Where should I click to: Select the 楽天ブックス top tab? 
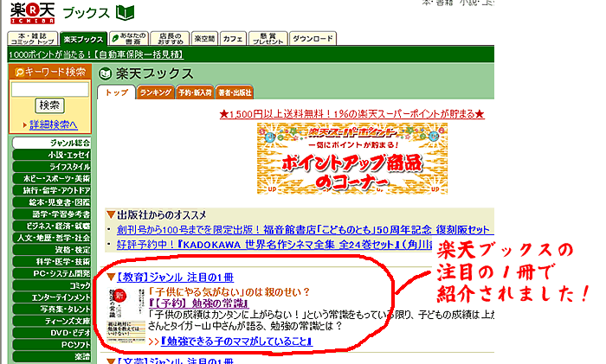tap(83, 39)
